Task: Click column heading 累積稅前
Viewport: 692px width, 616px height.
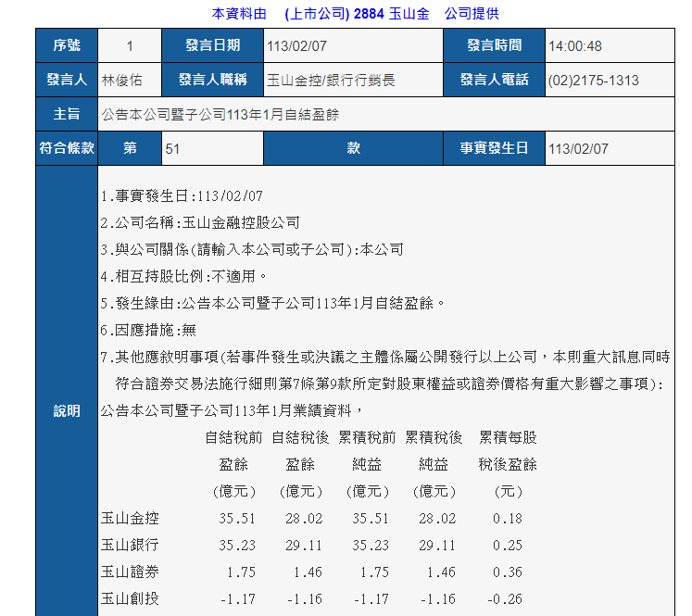Action: click(367, 438)
